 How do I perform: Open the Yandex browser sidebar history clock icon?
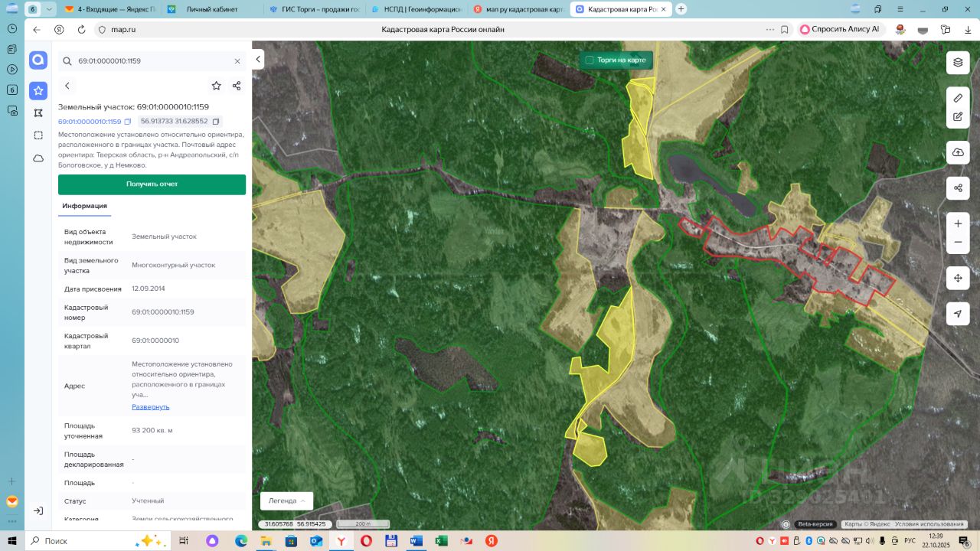click(x=12, y=28)
